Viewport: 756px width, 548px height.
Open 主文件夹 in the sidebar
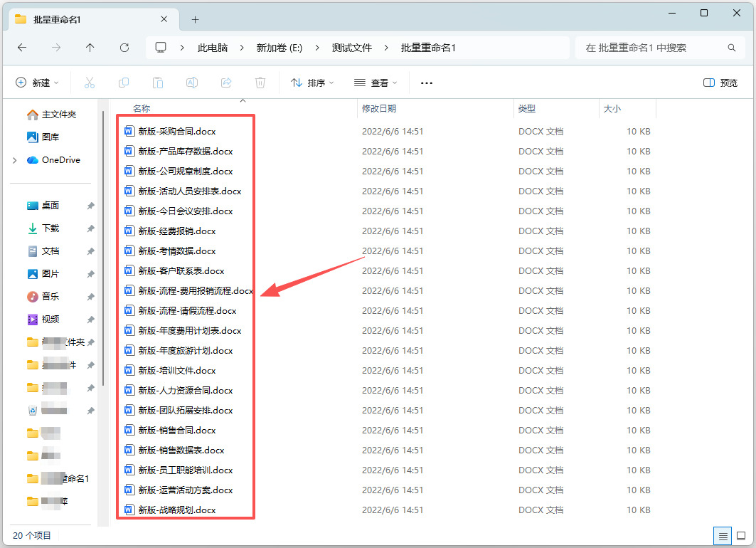52,115
